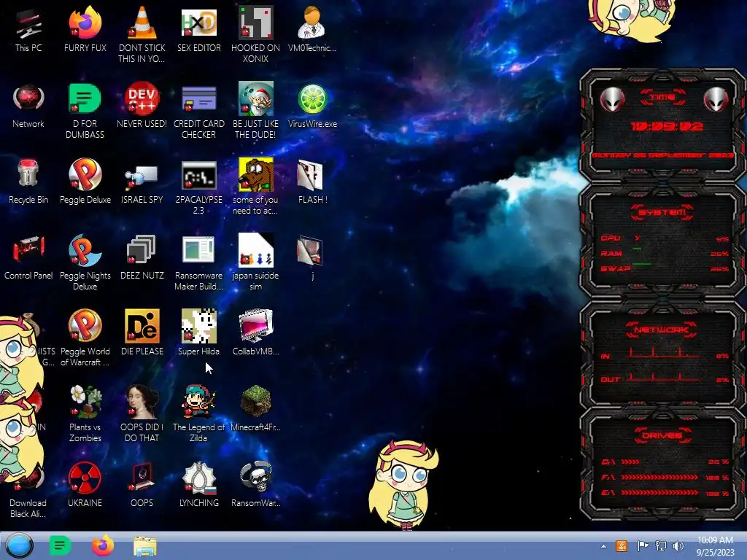The width and height of the screenshot is (747, 560).
Task: Click the C:\ drive usage bar
Action: tap(630, 462)
